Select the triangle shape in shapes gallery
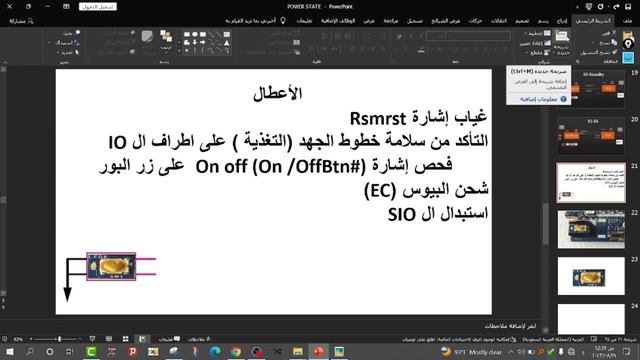The width and height of the screenshot is (640, 360). pos(227,42)
